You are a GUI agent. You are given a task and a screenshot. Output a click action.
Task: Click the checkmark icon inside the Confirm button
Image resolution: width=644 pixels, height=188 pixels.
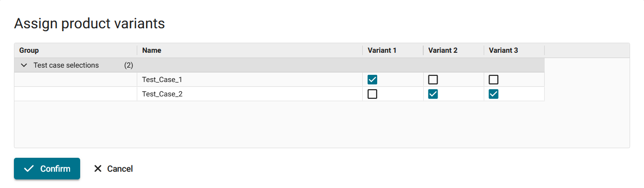[29, 168]
